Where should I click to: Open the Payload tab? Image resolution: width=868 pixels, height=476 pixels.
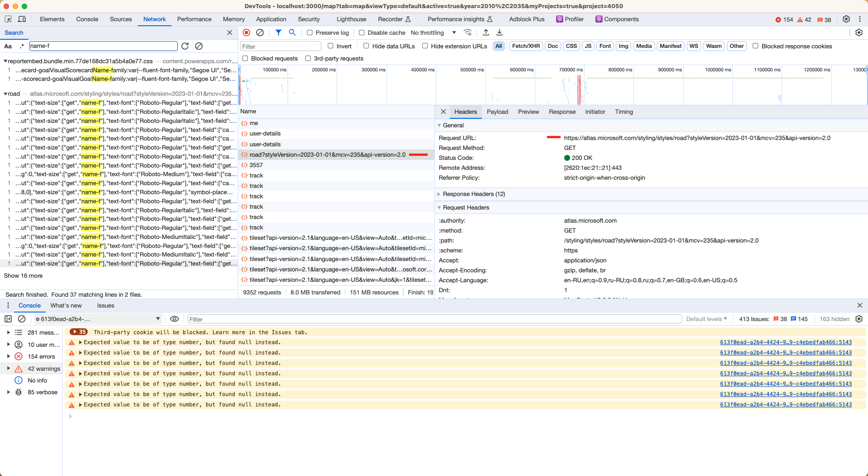pyautogui.click(x=497, y=112)
